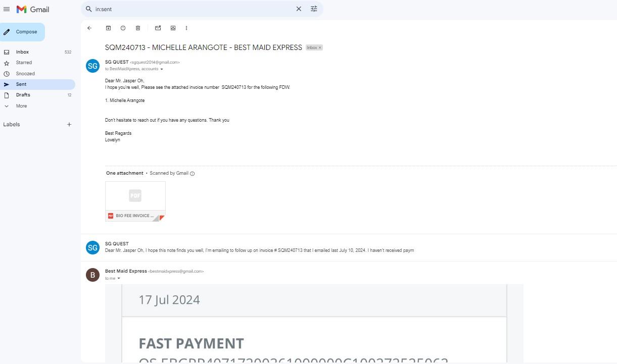Select the Sent folder
This screenshot has height=364, width=617.
(37, 84)
